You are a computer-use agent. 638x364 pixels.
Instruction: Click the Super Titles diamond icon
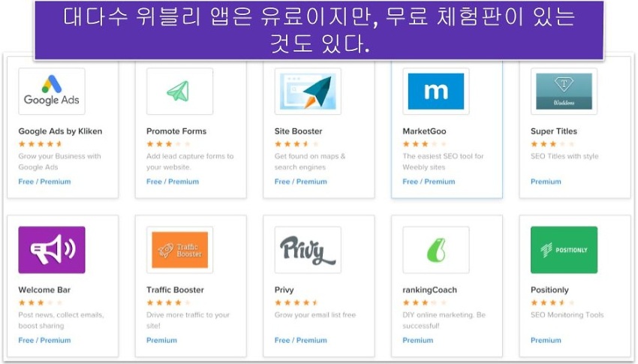564,91
